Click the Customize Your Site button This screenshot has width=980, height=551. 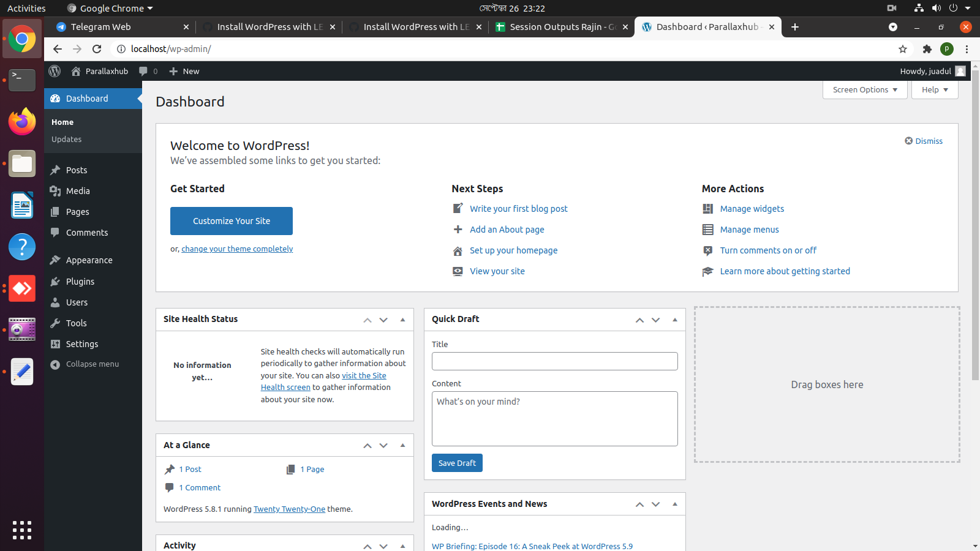(x=231, y=220)
